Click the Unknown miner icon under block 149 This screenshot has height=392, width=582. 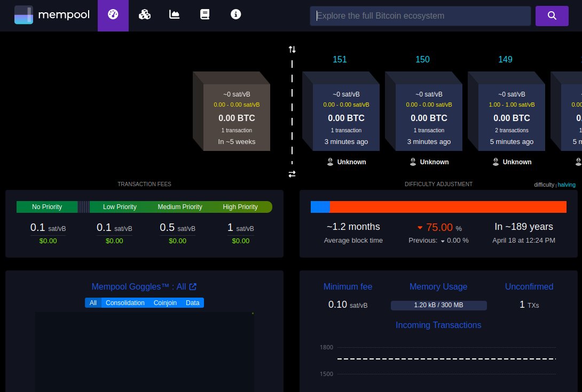coord(496,162)
